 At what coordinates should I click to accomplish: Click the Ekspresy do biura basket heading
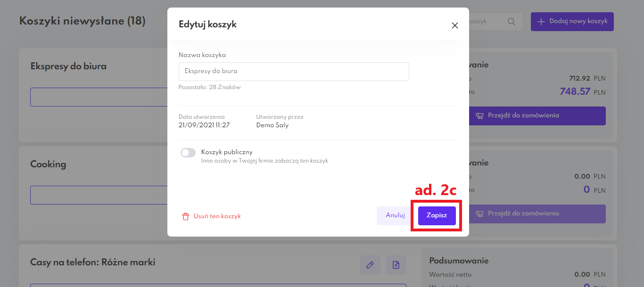pyautogui.click(x=68, y=66)
